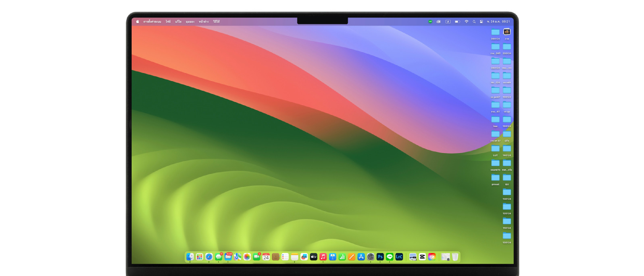Launch Lightroom Classic from the Dock

tap(399, 257)
